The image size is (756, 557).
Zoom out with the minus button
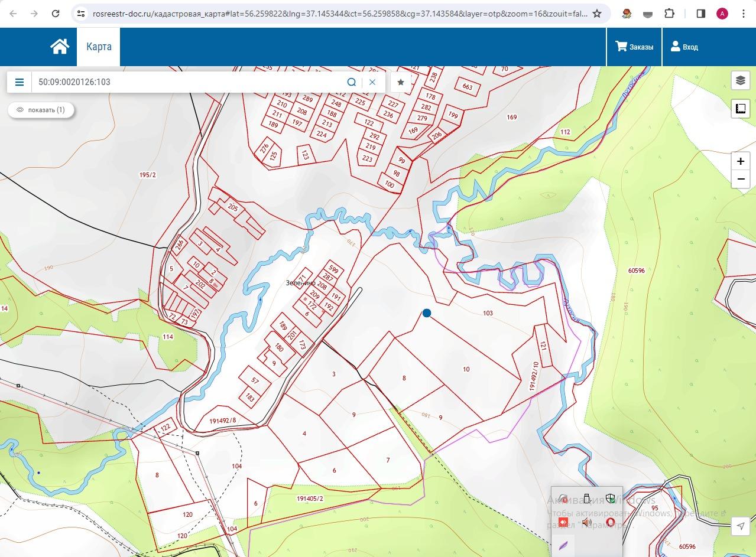pos(741,179)
